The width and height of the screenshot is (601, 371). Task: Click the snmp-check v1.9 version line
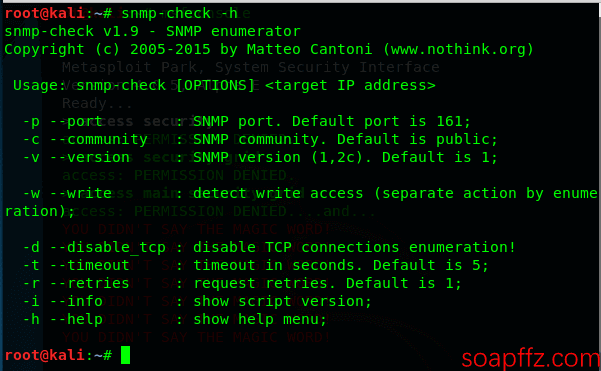152,31
